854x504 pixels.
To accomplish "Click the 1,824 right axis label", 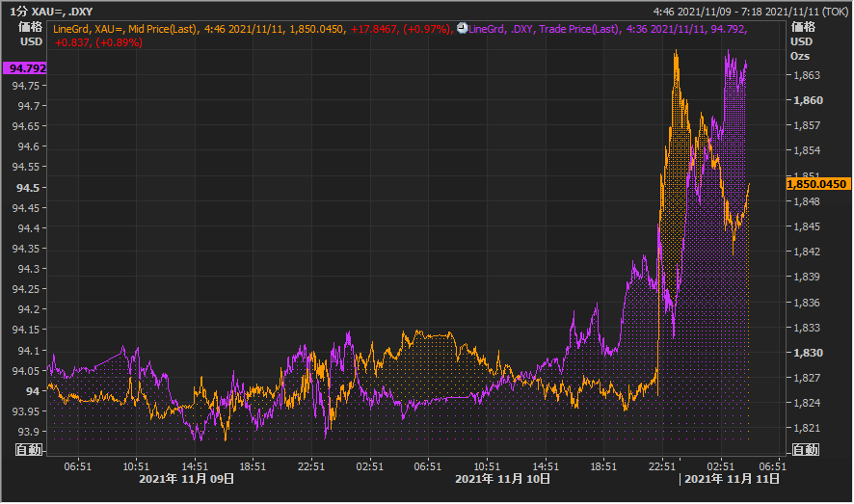I will [807, 403].
